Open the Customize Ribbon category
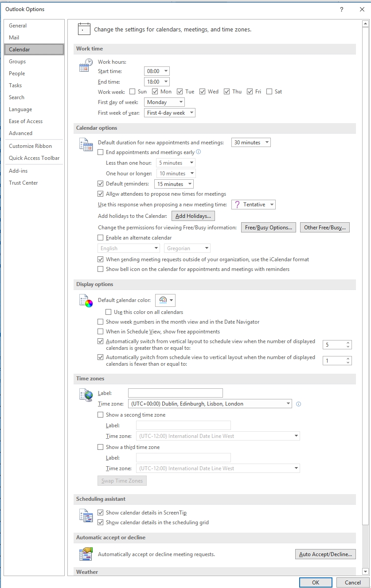 (34, 146)
